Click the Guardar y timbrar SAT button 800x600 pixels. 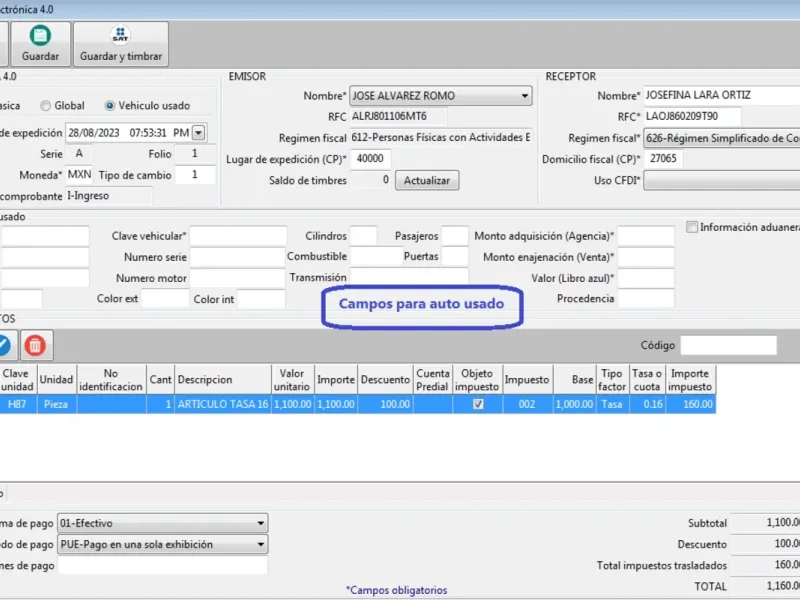coord(121,44)
